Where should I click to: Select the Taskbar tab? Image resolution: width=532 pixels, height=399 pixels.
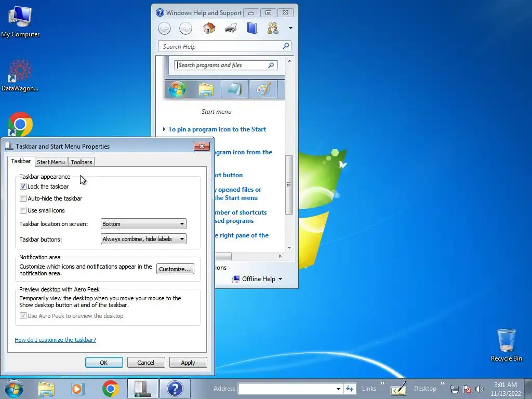21,161
